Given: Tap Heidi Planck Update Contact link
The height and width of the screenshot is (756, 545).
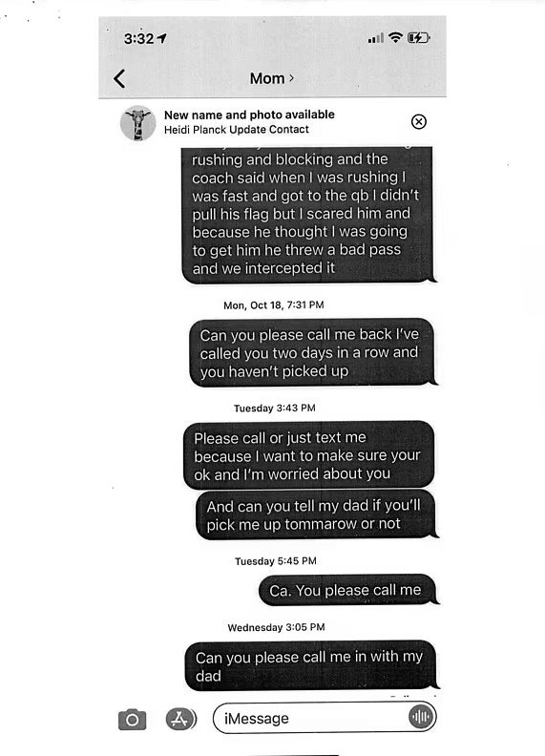Looking at the screenshot, I should tap(237, 130).
